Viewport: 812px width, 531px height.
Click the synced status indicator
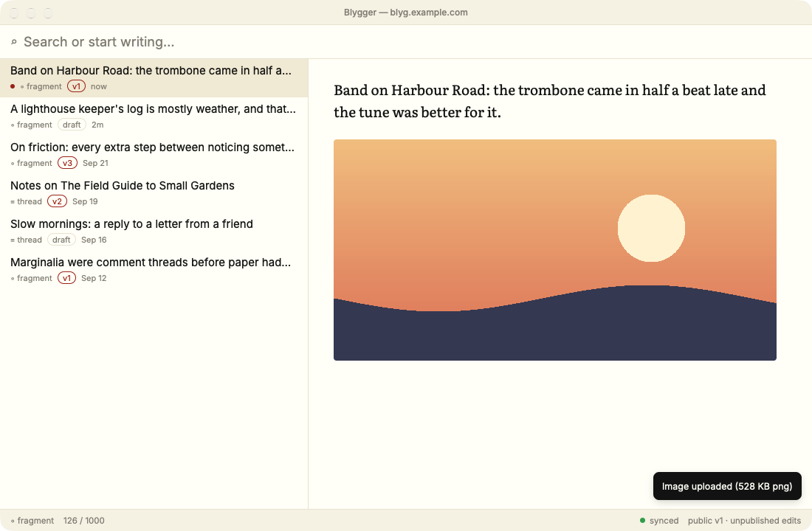coord(658,521)
